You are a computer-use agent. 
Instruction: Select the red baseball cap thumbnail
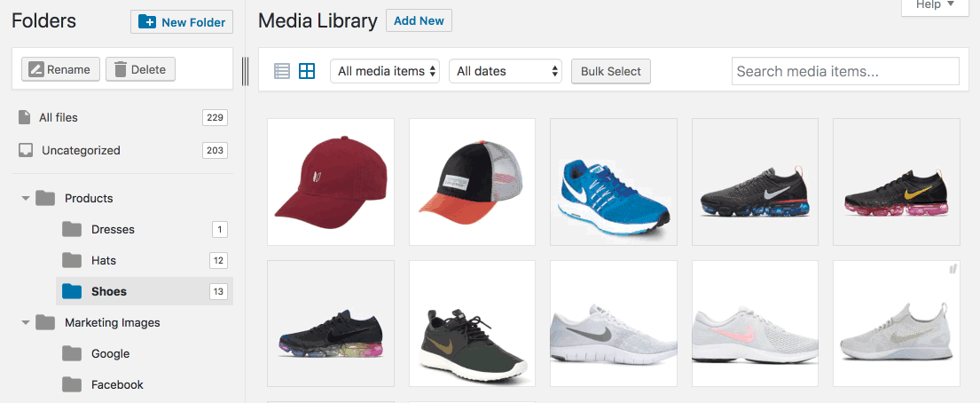click(330, 182)
